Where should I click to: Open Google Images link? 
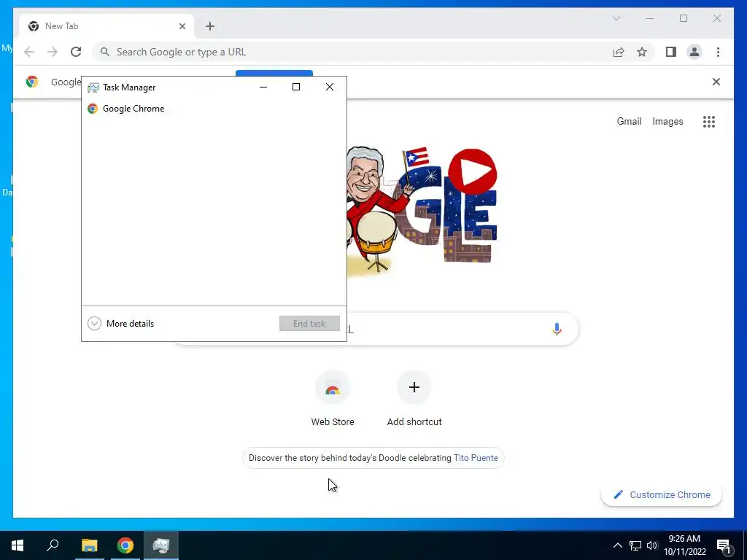coord(667,122)
